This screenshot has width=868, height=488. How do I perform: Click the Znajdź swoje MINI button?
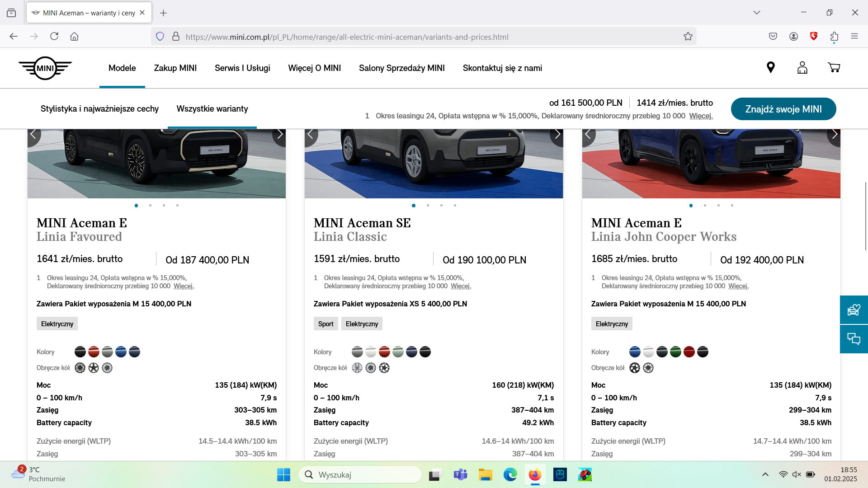[x=783, y=109]
